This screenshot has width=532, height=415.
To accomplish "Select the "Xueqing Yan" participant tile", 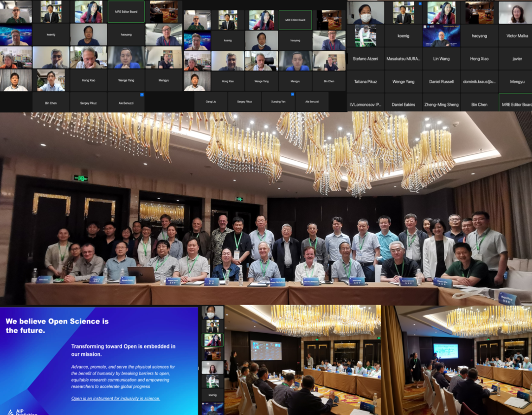I will (x=278, y=102).
